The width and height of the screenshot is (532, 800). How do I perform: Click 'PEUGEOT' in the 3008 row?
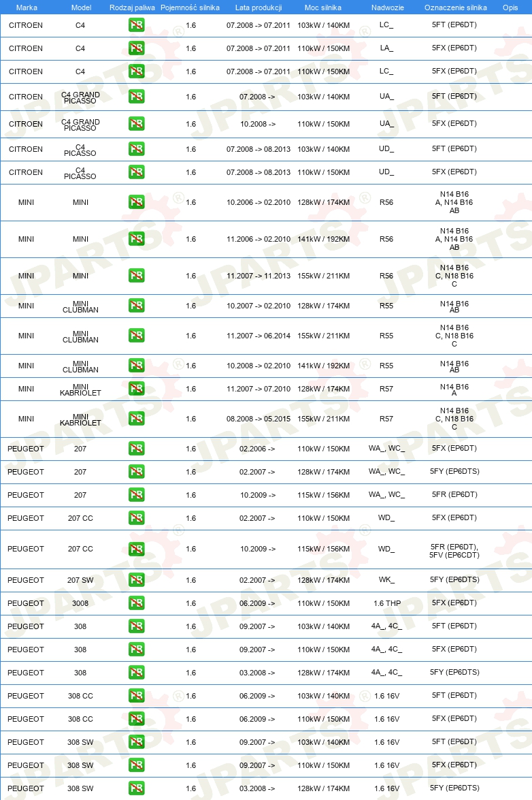(25, 603)
